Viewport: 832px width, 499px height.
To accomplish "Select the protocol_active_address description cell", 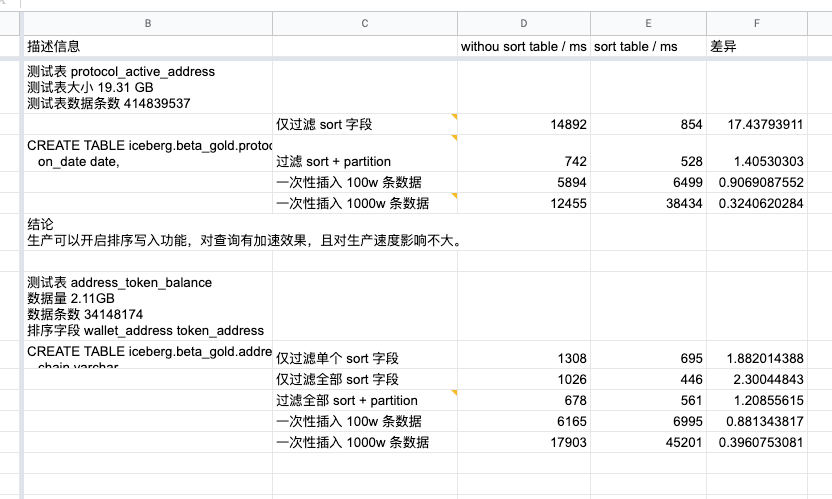I will click(148, 87).
